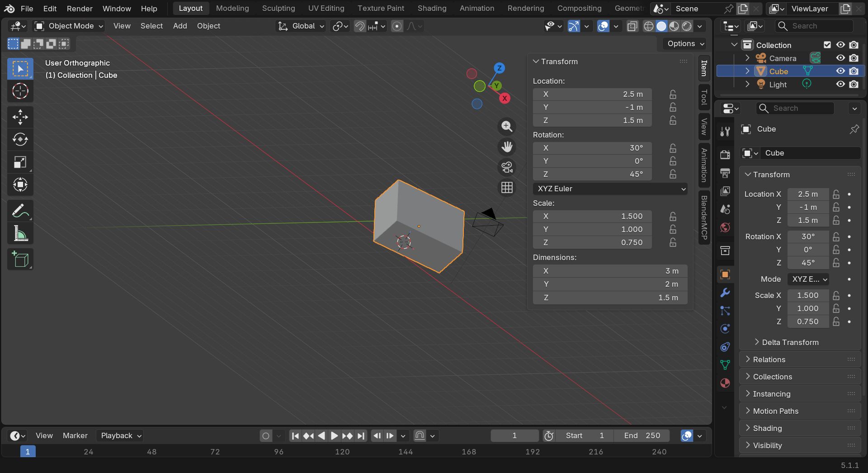Select the combined Transform tool

(20, 184)
